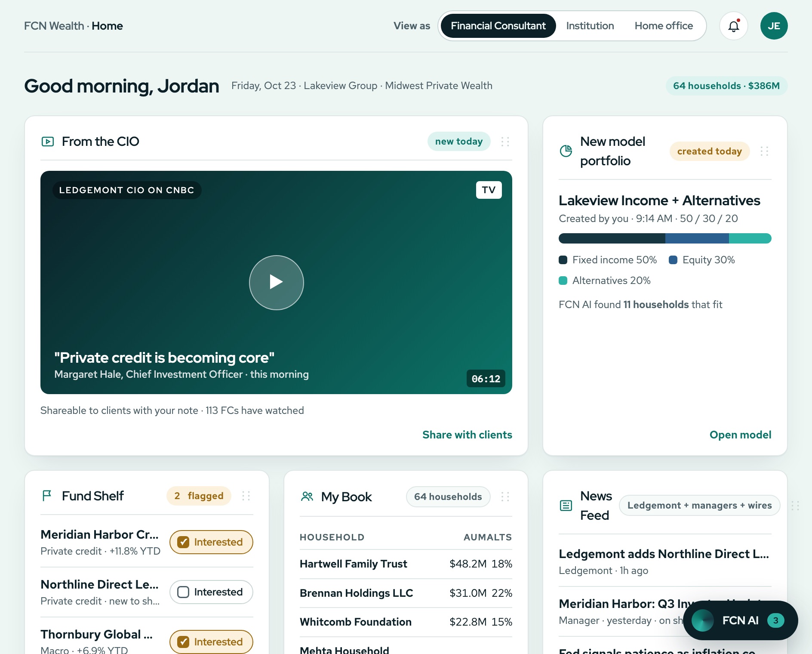Click the new today badge
Screen dimensions: 812x654
coord(458,142)
